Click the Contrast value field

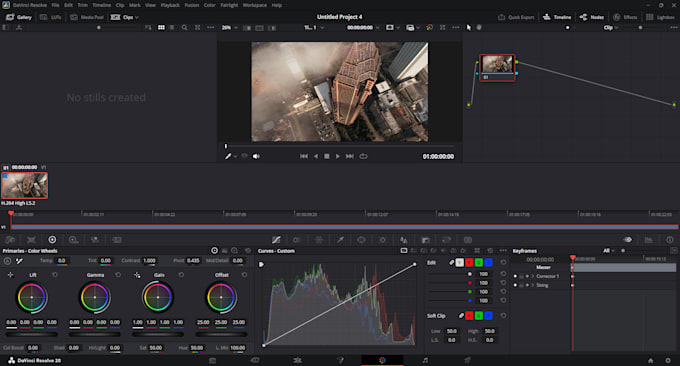coord(150,261)
